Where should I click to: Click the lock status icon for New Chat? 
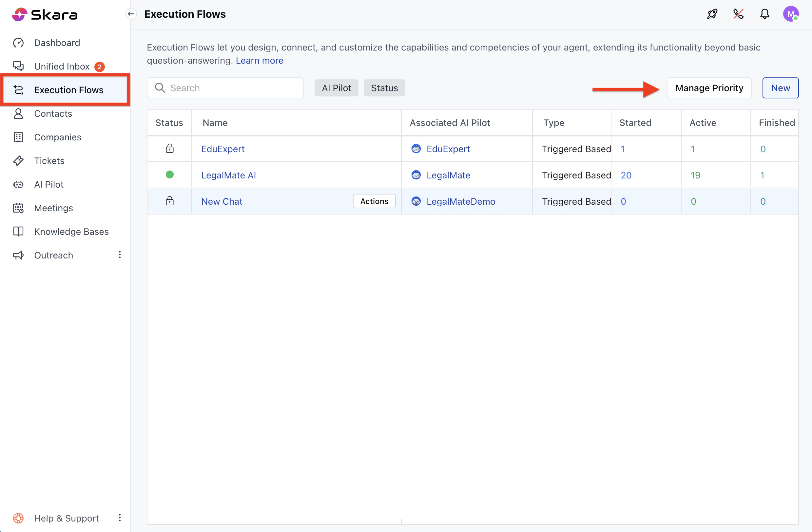[x=169, y=201]
